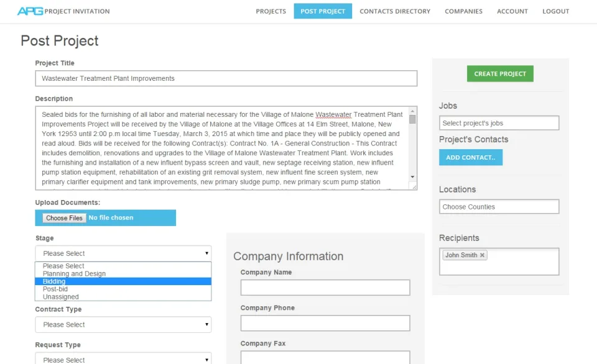597x364 pixels.
Task: Click the Add Contact button
Action: [471, 158]
